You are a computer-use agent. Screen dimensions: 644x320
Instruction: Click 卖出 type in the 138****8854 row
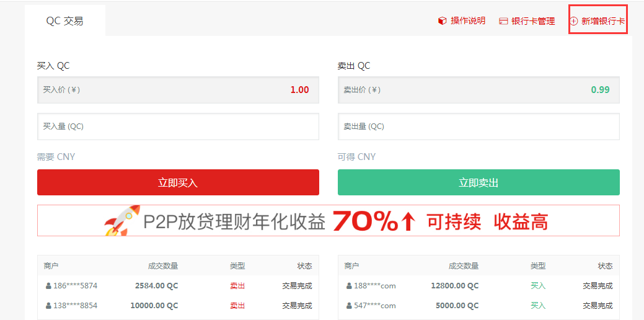(237, 306)
